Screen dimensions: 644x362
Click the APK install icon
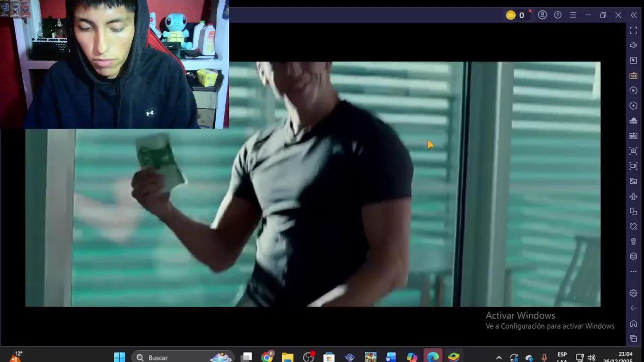[633, 136]
